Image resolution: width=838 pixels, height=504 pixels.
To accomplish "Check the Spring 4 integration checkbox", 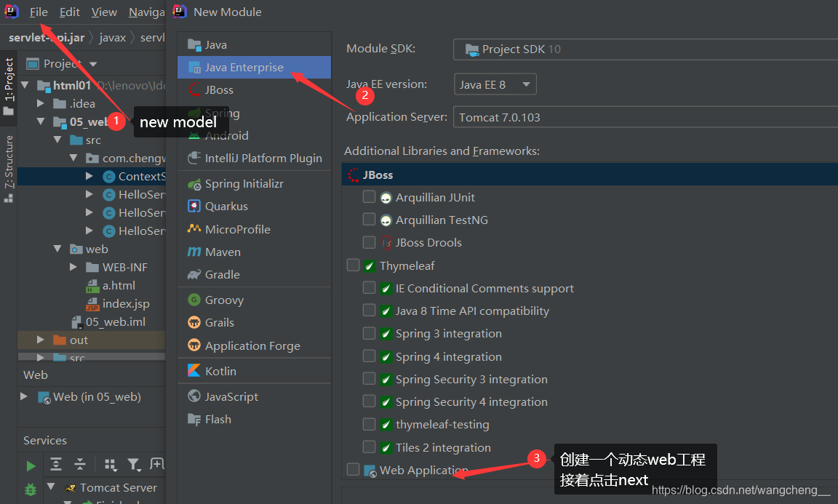I will tap(369, 356).
